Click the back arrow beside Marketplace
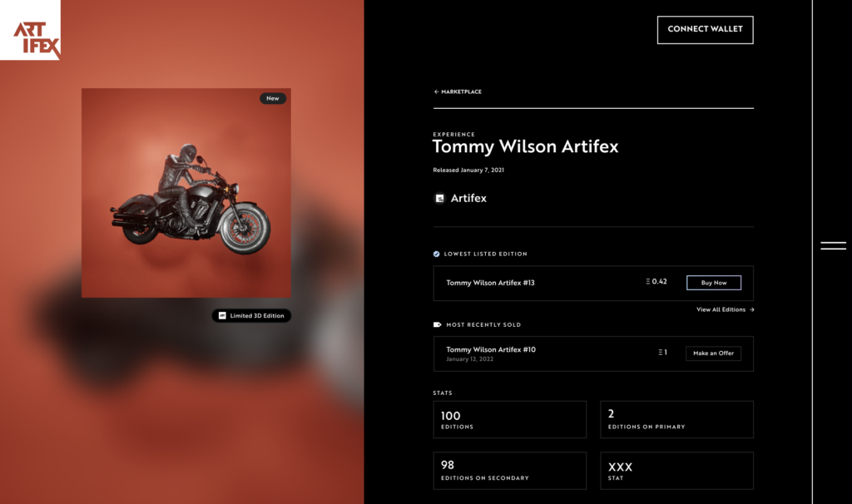The height and width of the screenshot is (504, 852). pos(436,91)
